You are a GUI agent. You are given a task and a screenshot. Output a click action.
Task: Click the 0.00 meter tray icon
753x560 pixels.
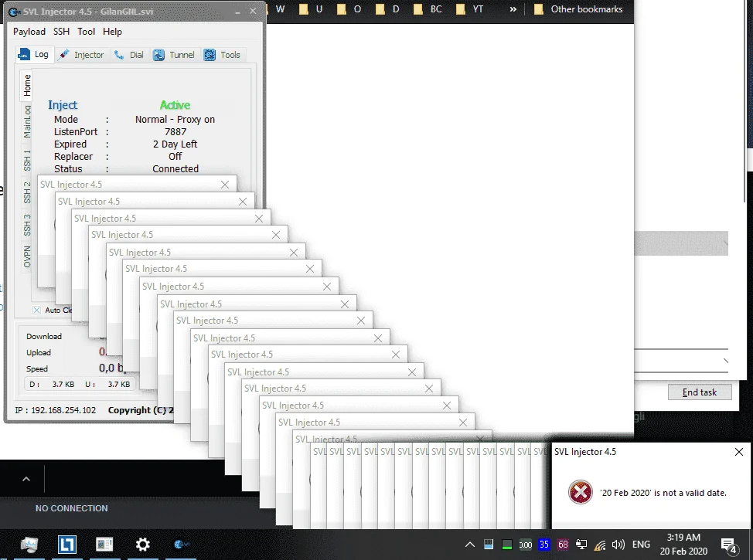526,544
